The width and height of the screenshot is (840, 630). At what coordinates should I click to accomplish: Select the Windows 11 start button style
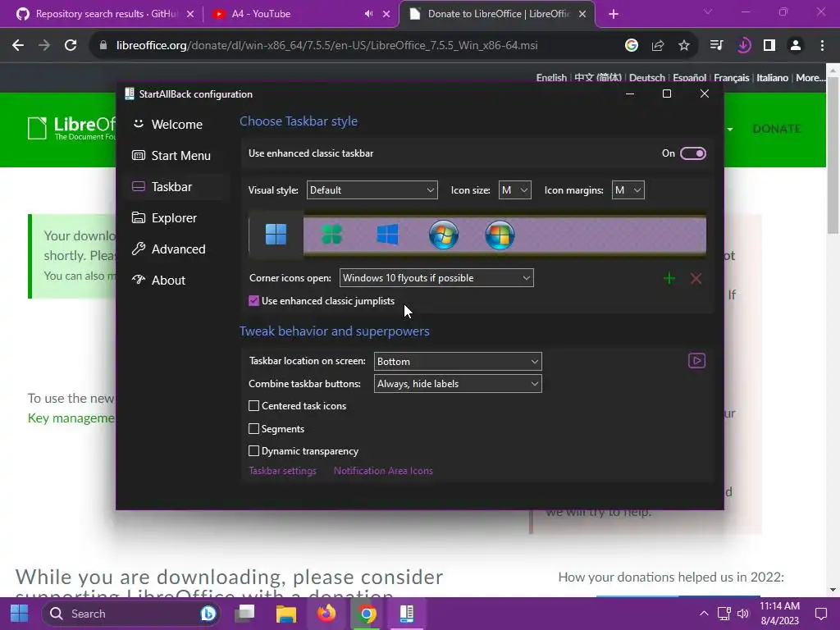coord(276,235)
